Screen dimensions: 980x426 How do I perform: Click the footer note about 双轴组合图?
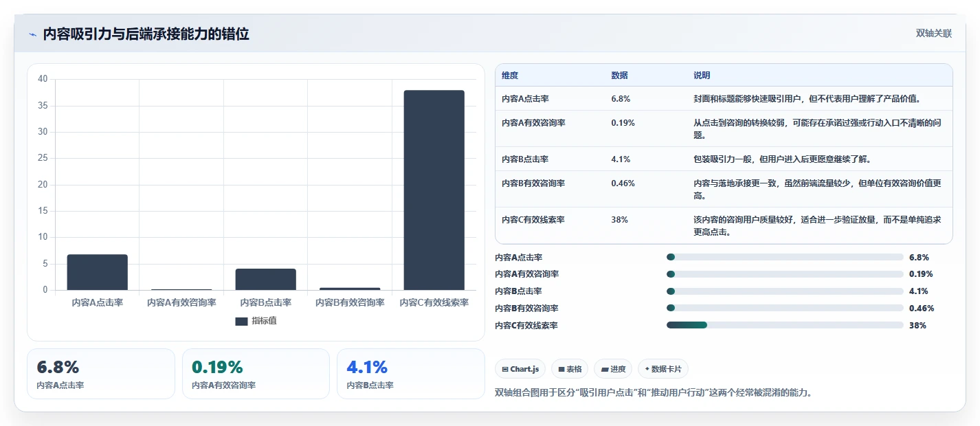[654, 393]
